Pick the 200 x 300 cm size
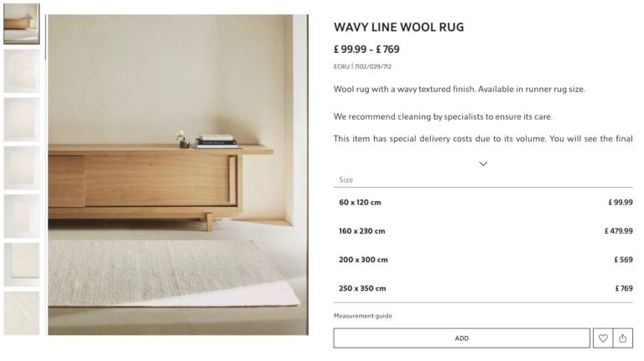Image resolution: width=644 pixels, height=361 pixels. click(x=485, y=260)
